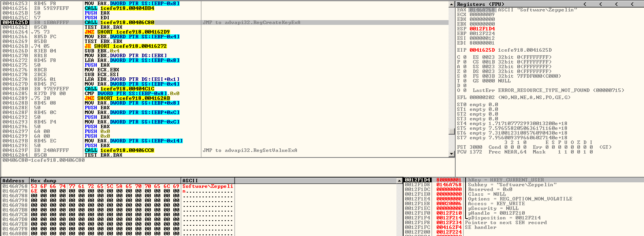Select dump row address 0146A768
This screenshot has height=236, width=644.
tap(15, 186)
